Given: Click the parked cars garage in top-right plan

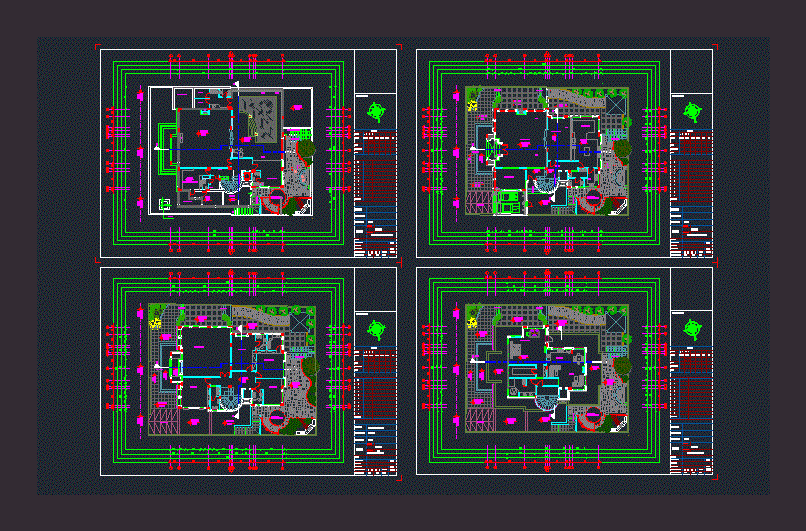Looking at the screenshot, I should [x=509, y=201].
